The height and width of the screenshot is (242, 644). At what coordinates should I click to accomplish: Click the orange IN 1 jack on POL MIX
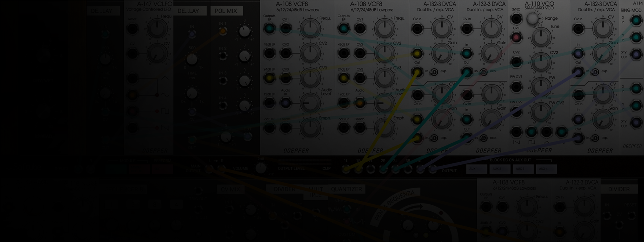(223, 31)
